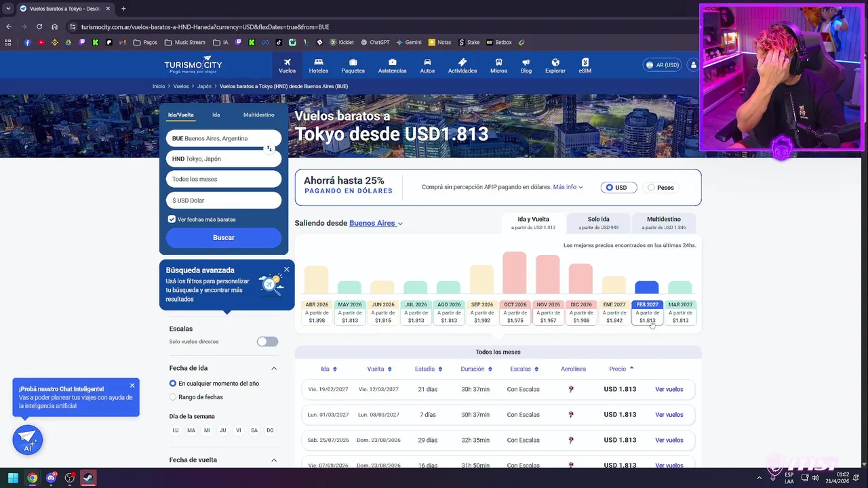This screenshot has width=868, height=488.
Task: Collapse the 'Fecha de vuelta' filter section
Action: point(274,460)
